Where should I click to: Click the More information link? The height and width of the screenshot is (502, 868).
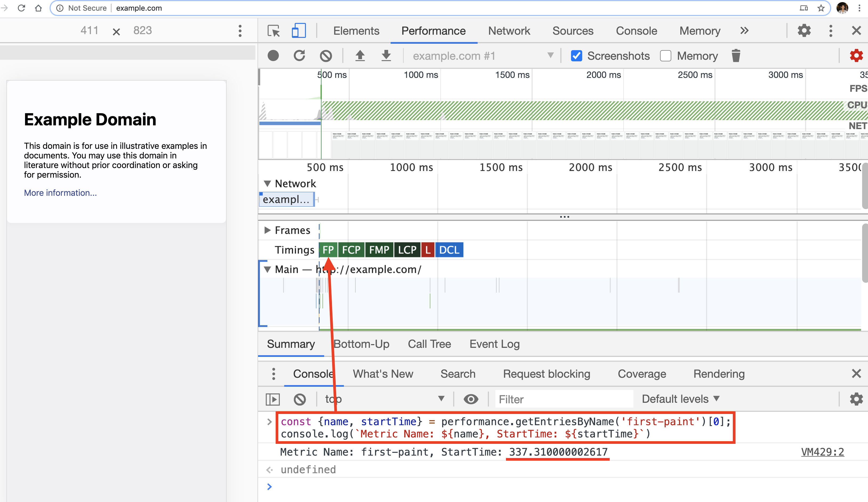(x=60, y=193)
